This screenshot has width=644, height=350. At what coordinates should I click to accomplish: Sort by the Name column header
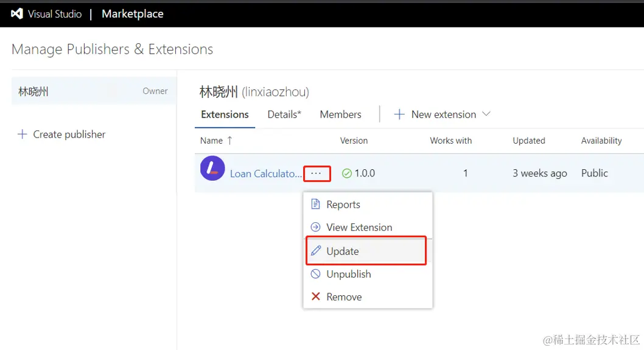click(x=211, y=141)
